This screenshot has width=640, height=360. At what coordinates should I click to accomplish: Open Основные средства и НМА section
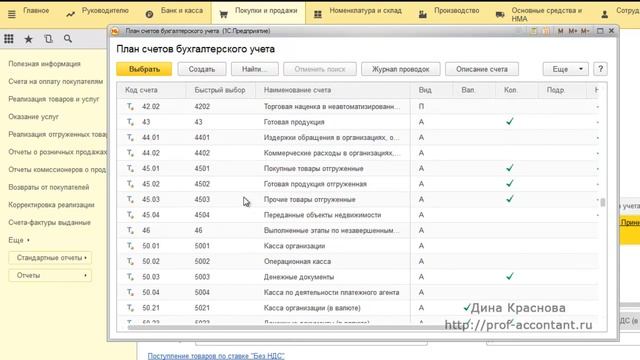coord(547,14)
